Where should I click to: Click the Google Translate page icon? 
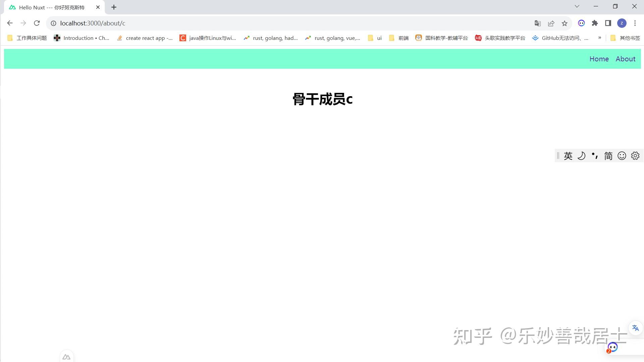[x=538, y=23]
